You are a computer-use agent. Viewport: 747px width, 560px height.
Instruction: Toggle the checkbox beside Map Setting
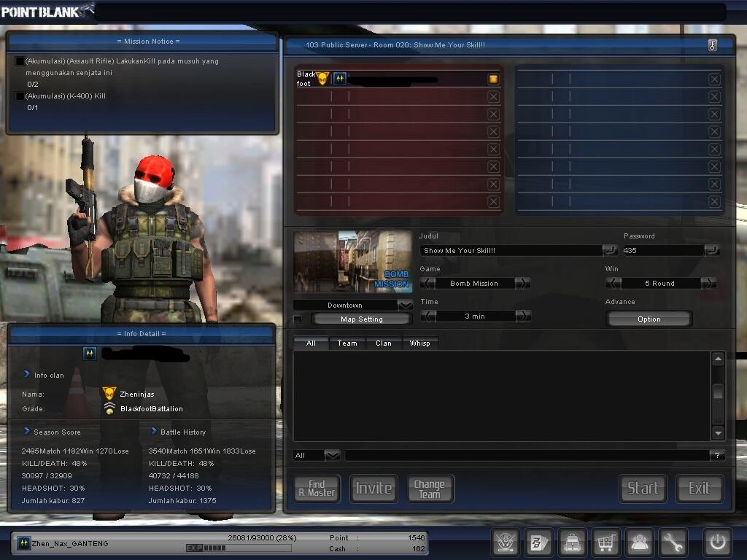(298, 319)
